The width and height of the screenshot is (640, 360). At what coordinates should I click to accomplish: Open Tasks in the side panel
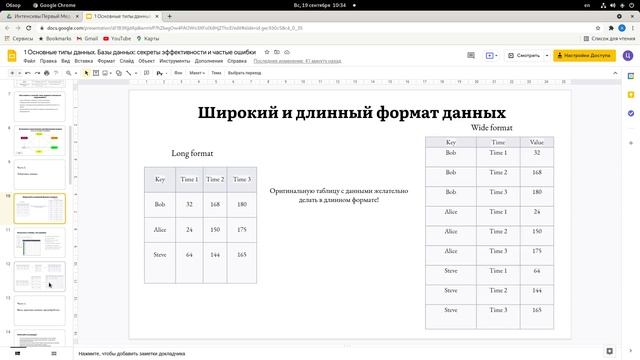click(x=631, y=113)
